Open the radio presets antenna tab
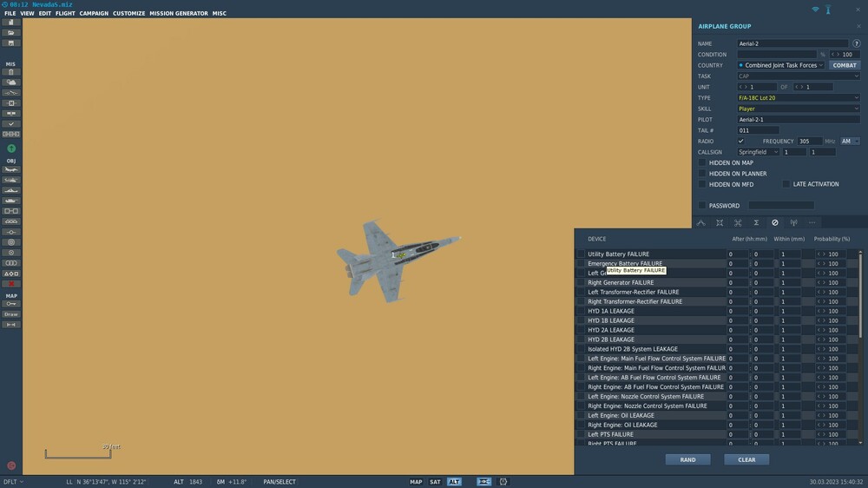Image resolution: width=868 pixels, height=488 pixels. tap(794, 222)
